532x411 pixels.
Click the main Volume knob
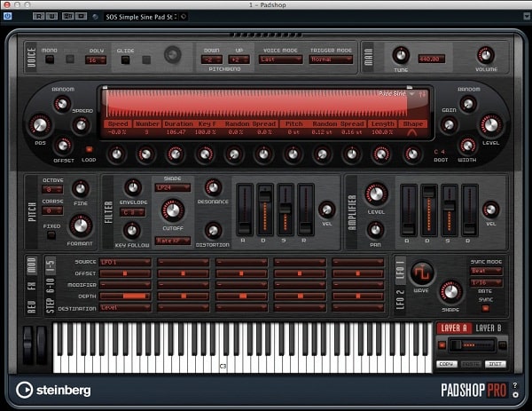pyautogui.click(x=486, y=55)
